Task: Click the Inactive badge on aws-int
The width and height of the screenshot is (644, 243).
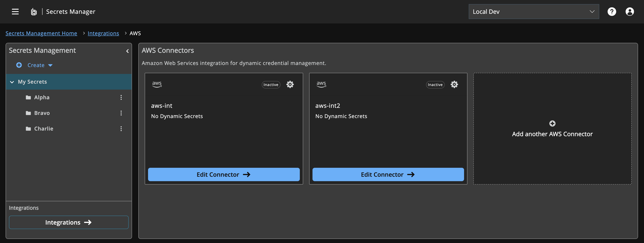Action: (x=271, y=85)
